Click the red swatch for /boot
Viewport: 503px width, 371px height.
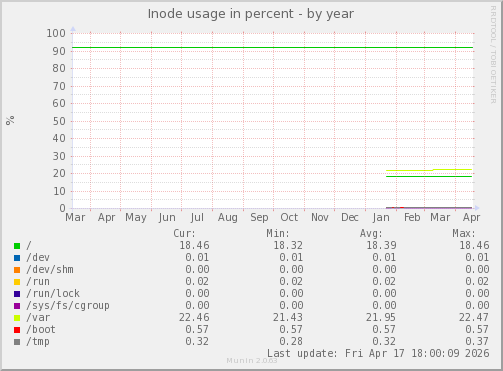click(x=17, y=330)
